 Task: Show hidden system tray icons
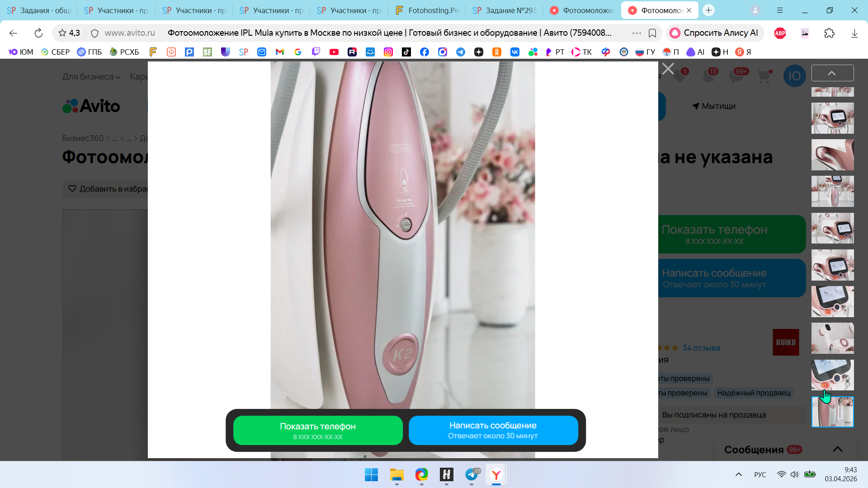(x=738, y=474)
